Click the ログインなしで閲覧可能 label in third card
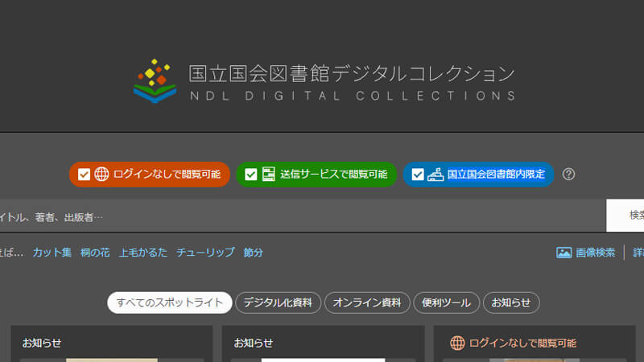The height and width of the screenshot is (362, 644). [x=522, y=343]
